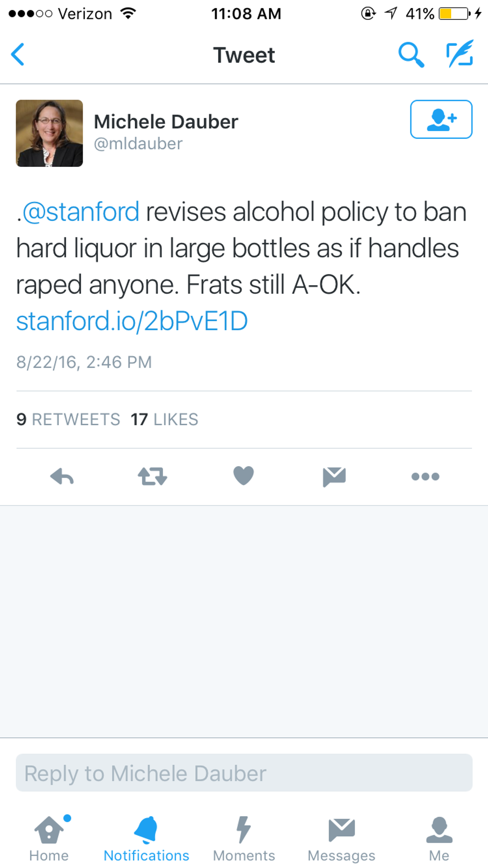Reply to the tweet with arrow icon

click(x=62, y=477)
